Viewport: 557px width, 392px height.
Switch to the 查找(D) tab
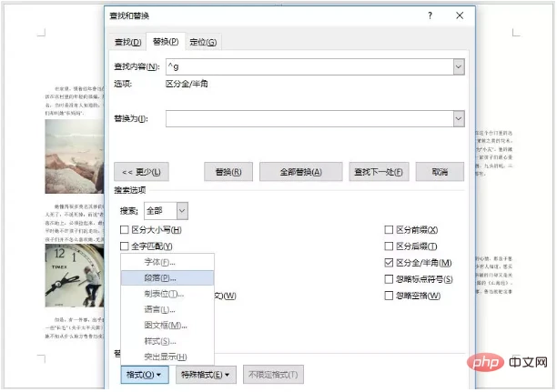click(128, 42)
